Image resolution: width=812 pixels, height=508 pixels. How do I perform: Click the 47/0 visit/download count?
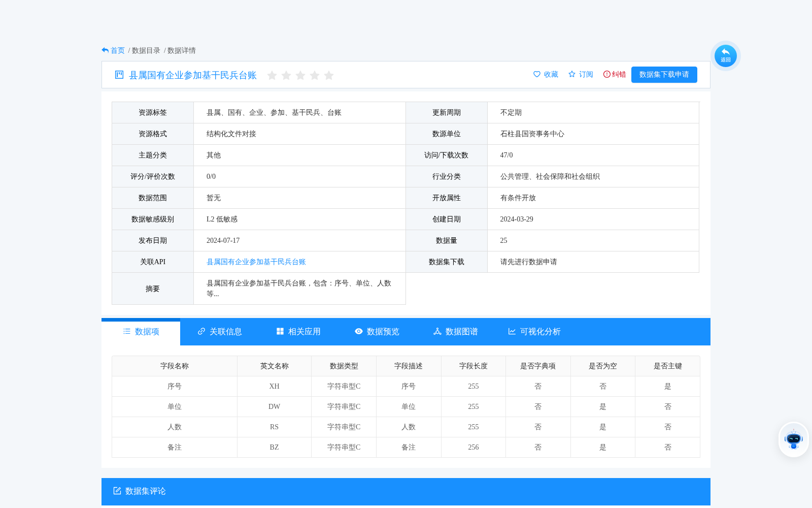(506, 155)
